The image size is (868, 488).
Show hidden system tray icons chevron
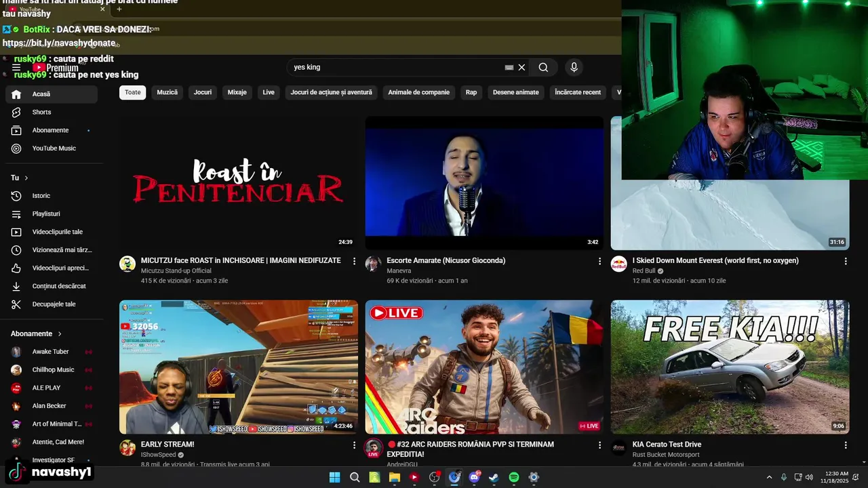(x=769, y=477)
